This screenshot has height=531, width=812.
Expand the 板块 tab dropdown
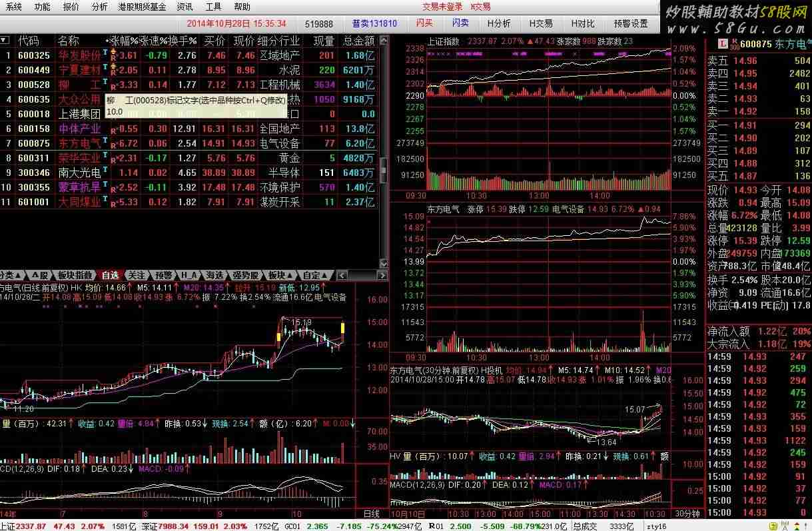point(280,275)
